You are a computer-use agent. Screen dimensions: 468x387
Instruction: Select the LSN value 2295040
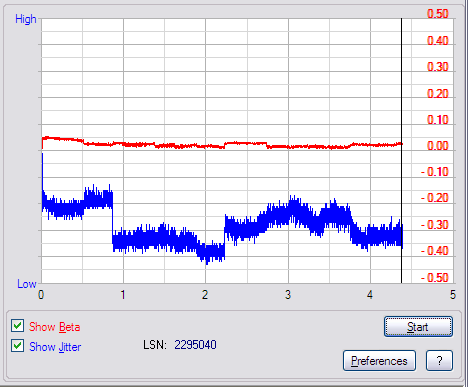pyautogui.click(x=195, y=345)
